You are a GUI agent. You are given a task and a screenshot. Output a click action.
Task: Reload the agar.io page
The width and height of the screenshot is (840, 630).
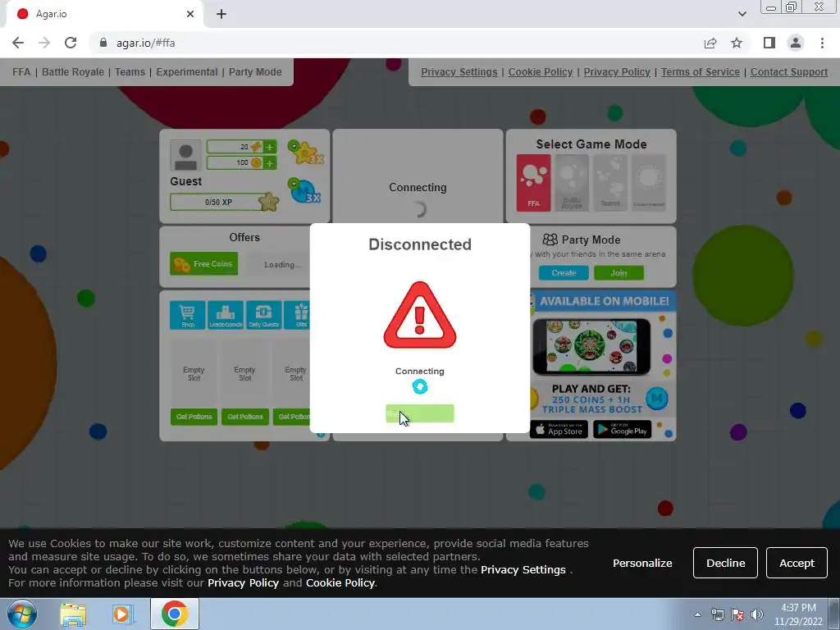(71, 43)
